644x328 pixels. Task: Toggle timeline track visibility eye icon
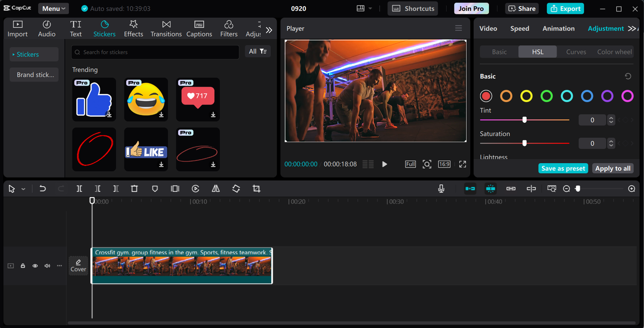pos(35,266)
